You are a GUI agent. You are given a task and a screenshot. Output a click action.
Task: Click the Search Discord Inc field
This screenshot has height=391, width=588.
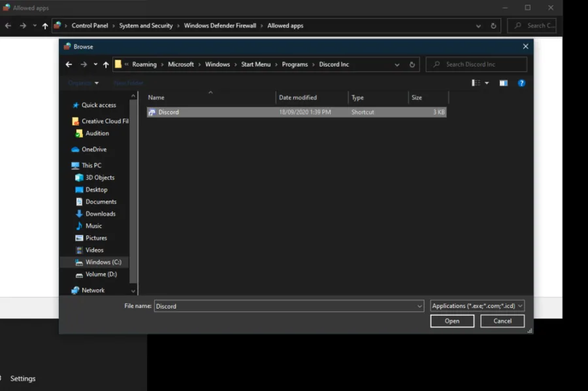(476, 64)
